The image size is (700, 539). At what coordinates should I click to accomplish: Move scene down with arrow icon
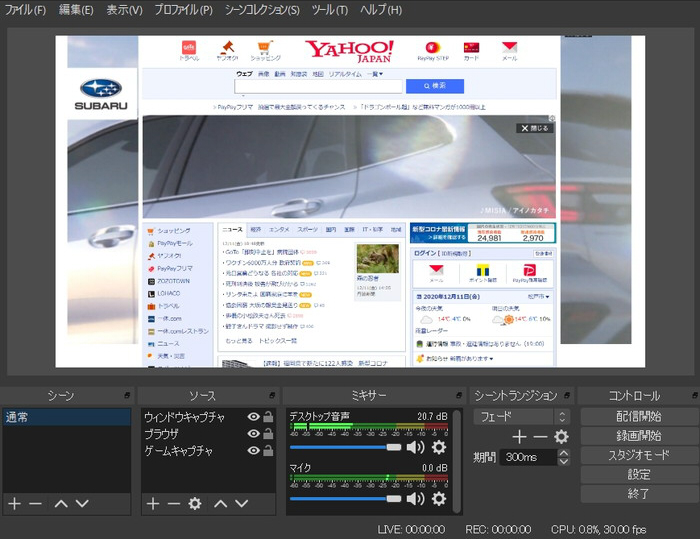[x=82, y=504]
